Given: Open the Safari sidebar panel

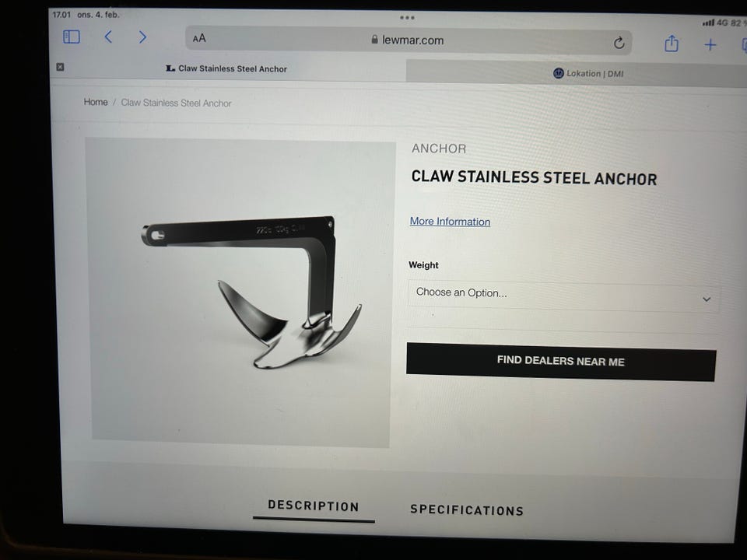Looking at the screenshot, I should pos(72,37).
